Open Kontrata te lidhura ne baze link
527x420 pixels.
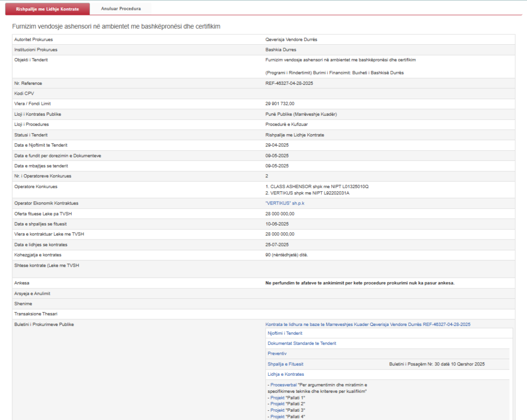point(367,324)
